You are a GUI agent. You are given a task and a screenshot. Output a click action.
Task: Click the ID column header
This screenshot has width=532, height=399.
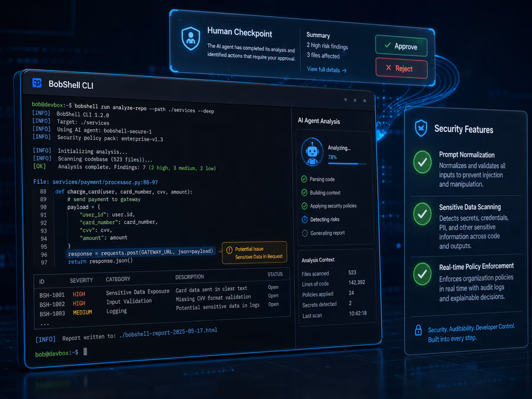(42, 281)
